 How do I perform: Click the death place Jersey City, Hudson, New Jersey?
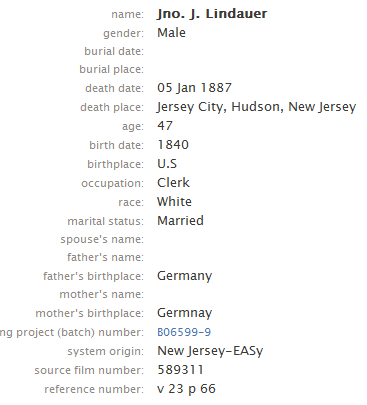tap(257, 107)
